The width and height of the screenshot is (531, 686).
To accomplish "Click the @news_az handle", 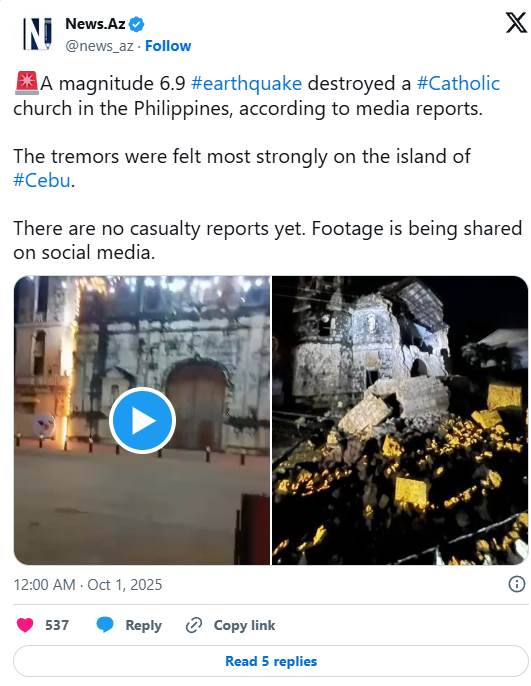I will pyautogui.click(x=99, y=46).
